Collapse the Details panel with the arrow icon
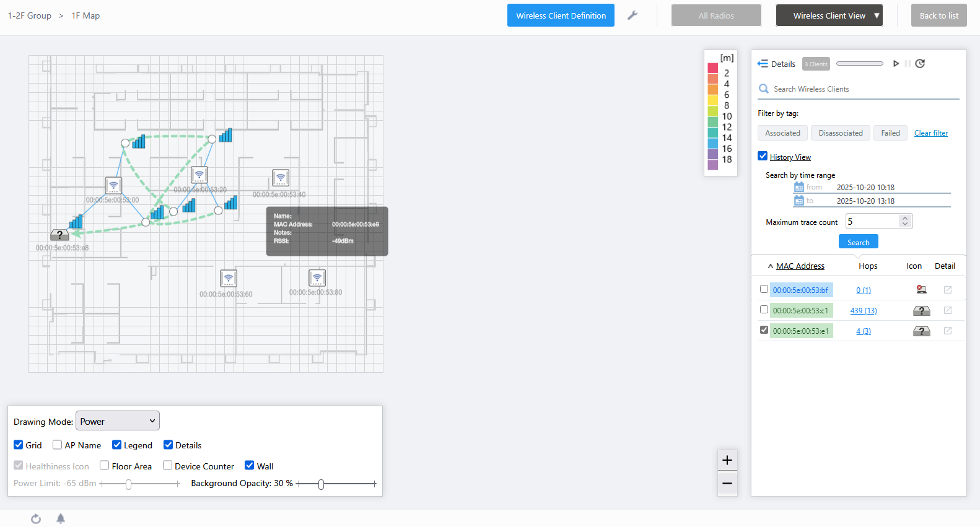980x527 pixels. coord(763,64)
